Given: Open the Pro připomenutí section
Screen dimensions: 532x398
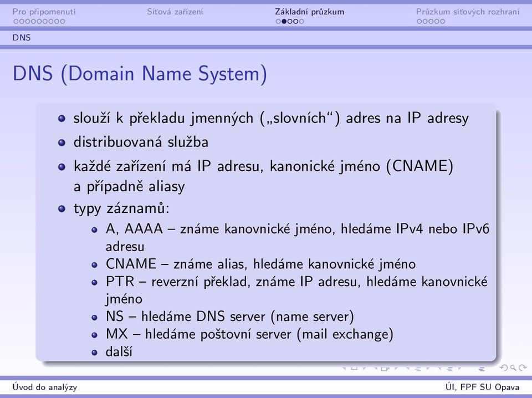Looking at the screenshot, I should [x=44, y=12].
